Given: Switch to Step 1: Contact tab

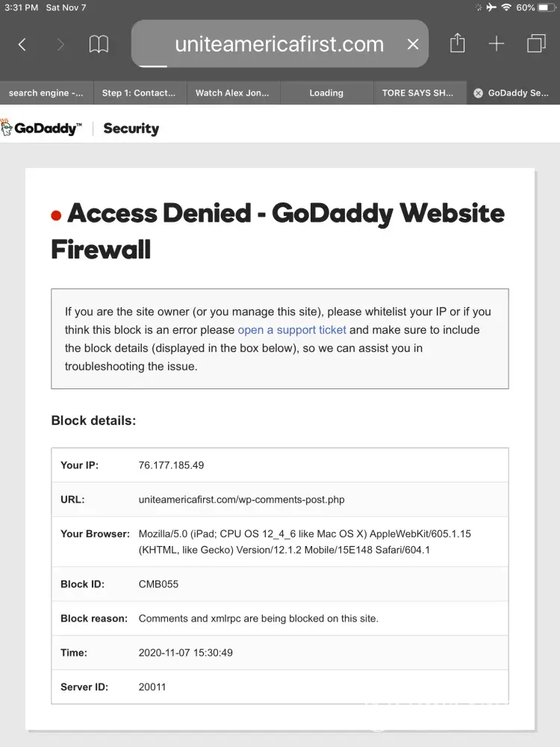Looking at the screenshot, I should [x=139, y=93].
